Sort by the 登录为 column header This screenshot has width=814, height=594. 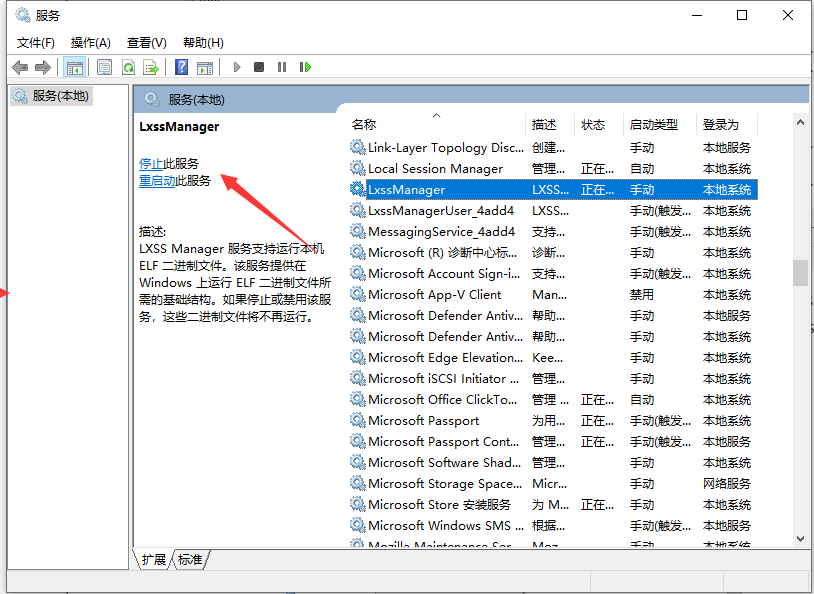coord(727,125)
